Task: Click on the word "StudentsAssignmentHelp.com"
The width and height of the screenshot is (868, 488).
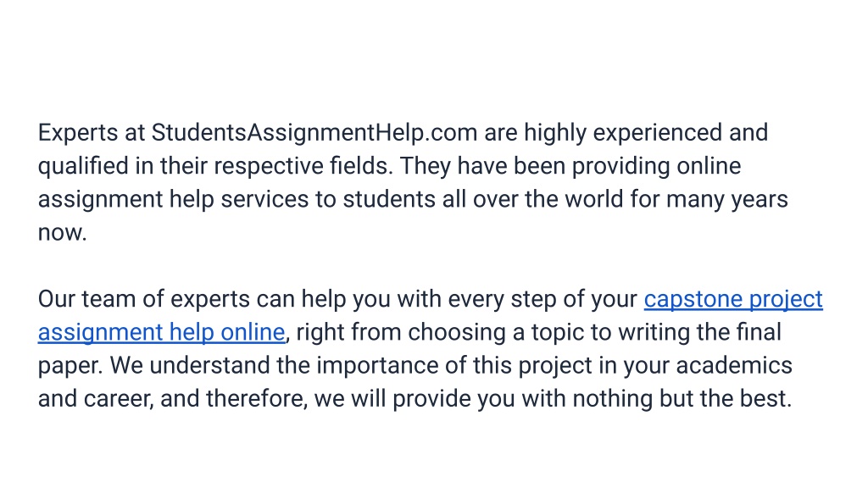Action: [314, 133]
